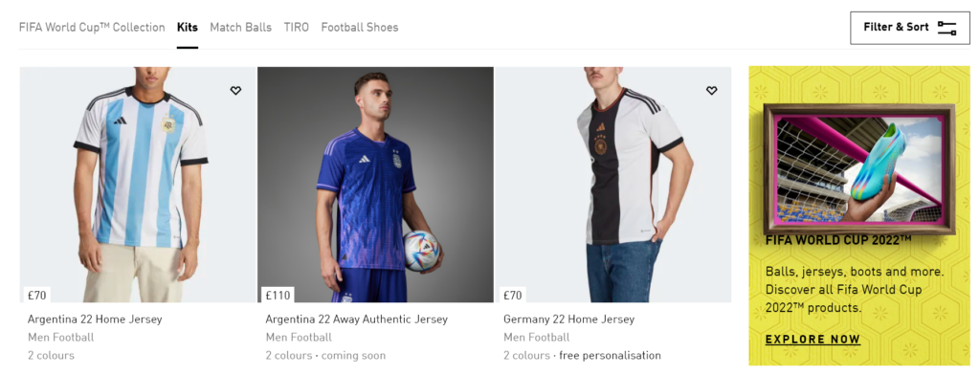The width and height of the screenshot is (980, 375).
Task: Switch to FIFA World Cup Collection tab
Action: (92, 28)
